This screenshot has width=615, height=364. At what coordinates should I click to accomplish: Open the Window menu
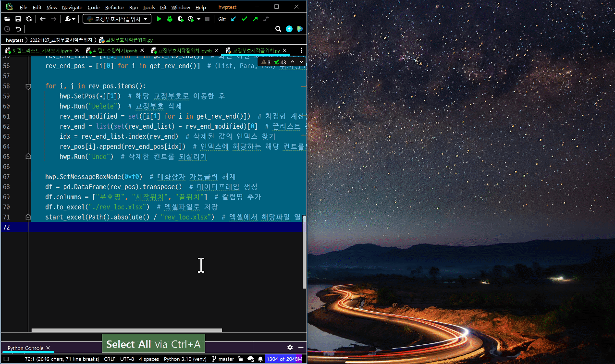pyautogui.click(x=181, y=8)
